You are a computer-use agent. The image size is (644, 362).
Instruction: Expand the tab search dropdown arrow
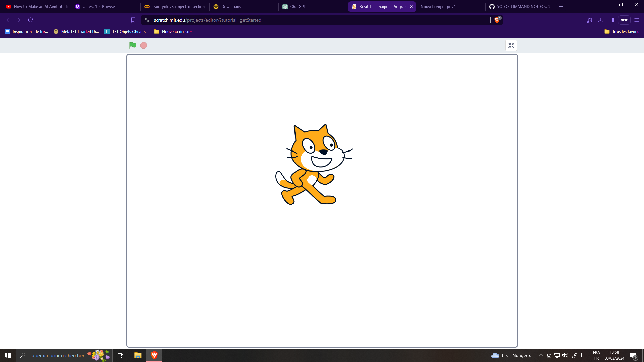(590, 5)
